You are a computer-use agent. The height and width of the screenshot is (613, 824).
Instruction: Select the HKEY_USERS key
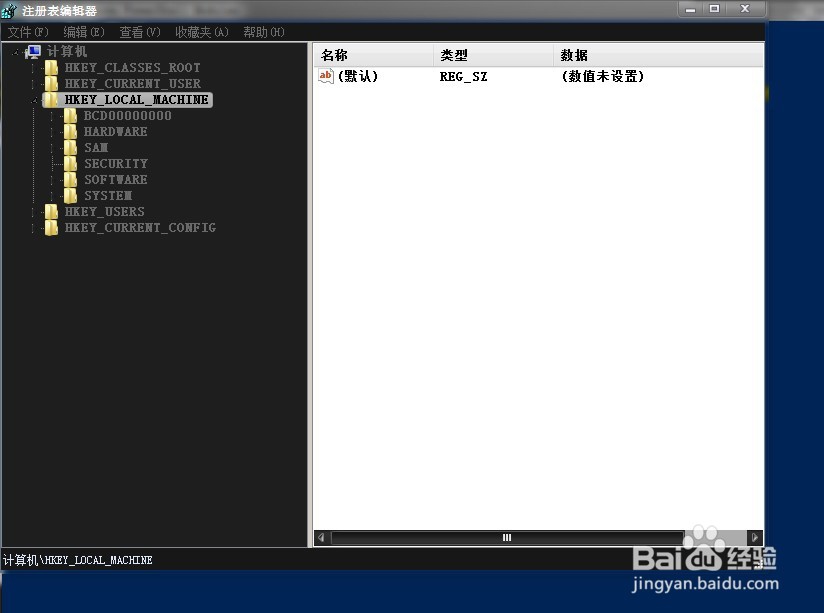click(105, 211)
